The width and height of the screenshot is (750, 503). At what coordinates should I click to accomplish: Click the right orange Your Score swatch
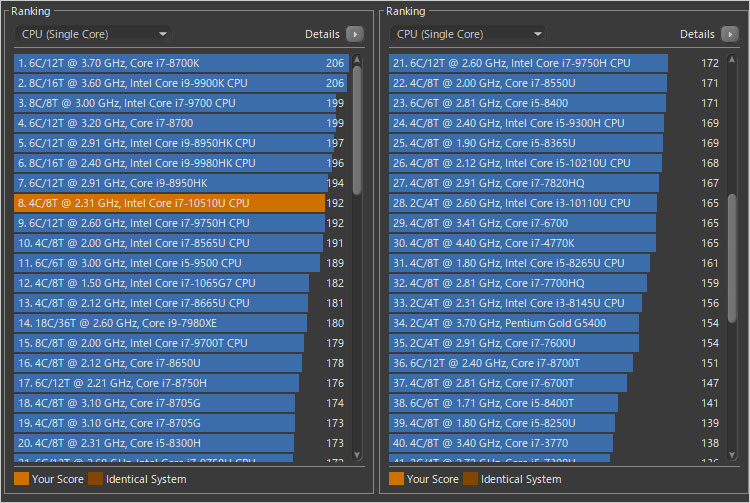pyautogui.click(x=397, y=479)
